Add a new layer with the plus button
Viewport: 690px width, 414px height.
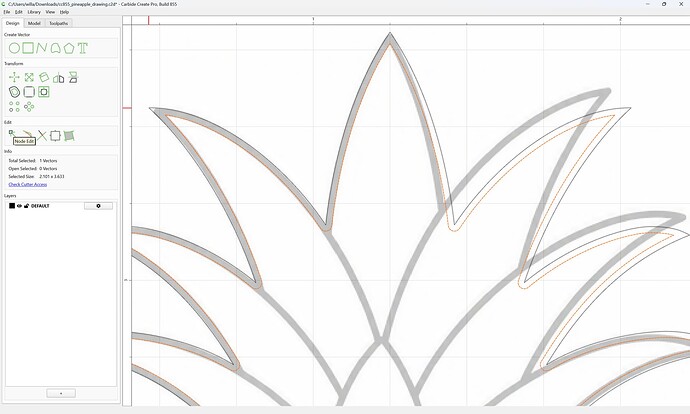click(x=61, y=393)
